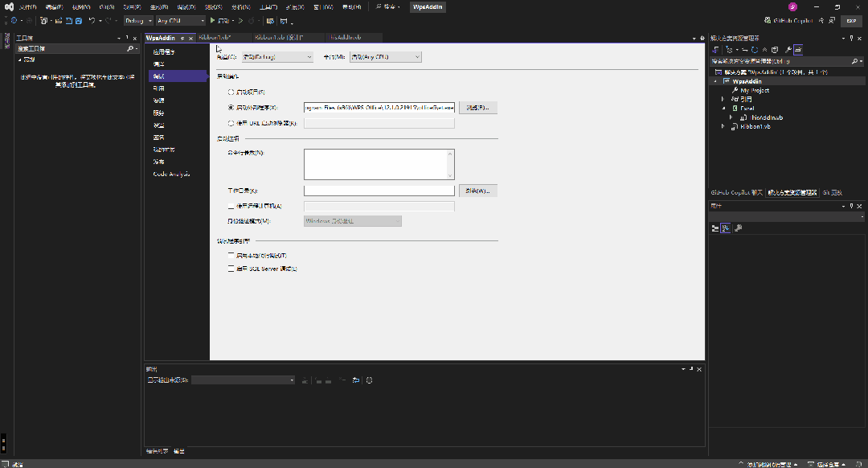Click the save all toolbar icon
The image size is (868, 468).
pyautogui.click(x=79, y=20)
